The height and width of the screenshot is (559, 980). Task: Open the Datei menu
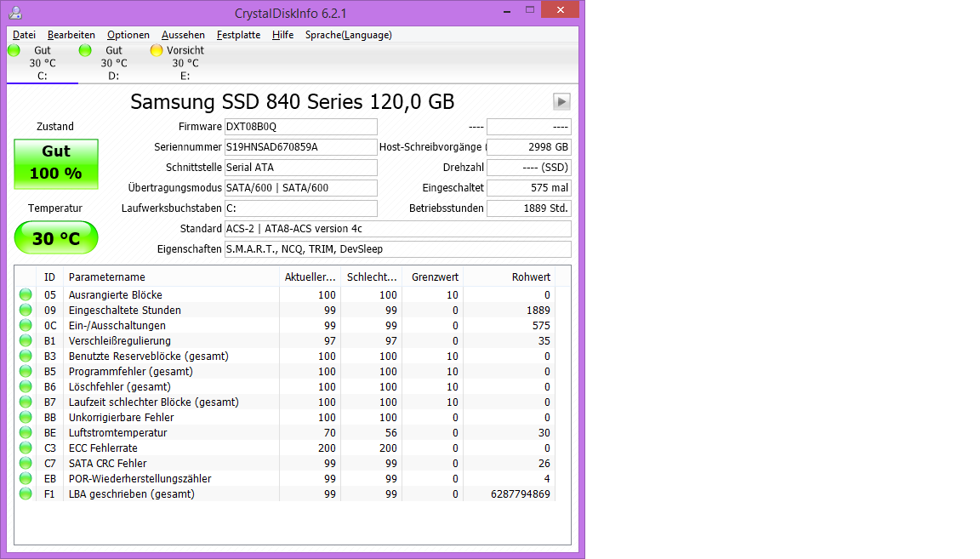coord(24,35)
